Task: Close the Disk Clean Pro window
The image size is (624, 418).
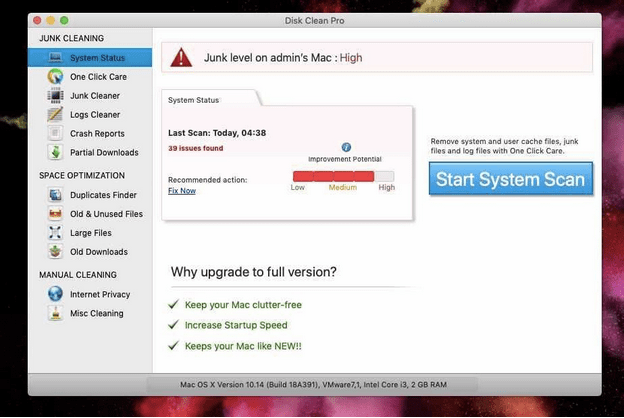Action: 37,20
